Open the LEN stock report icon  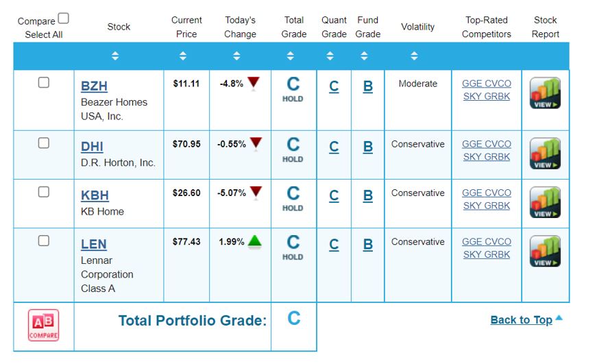[545, 251]
